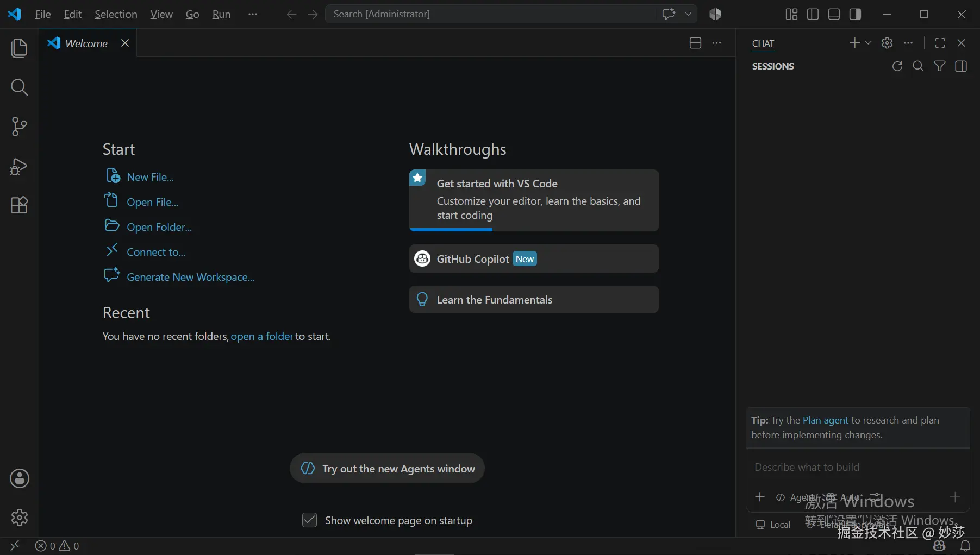980x555 pixels.
Task: Open Learn the Fundamentals walkthrough
Action: [534, 299]
